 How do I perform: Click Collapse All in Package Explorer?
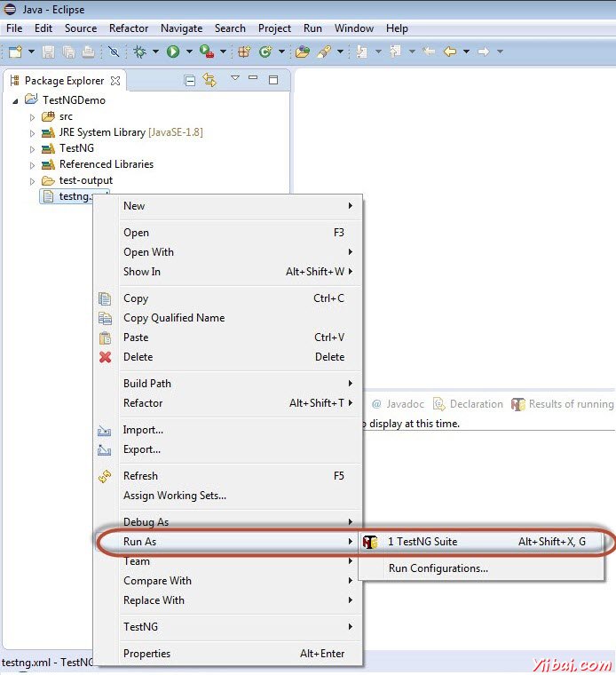(190, 81)
